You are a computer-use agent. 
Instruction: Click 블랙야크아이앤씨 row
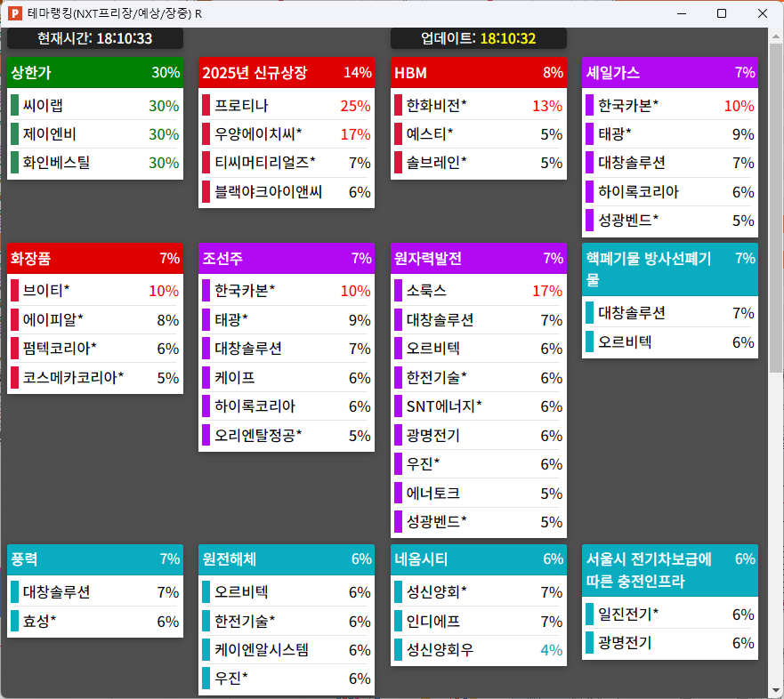pyautogui.click(x=287, y=192)
